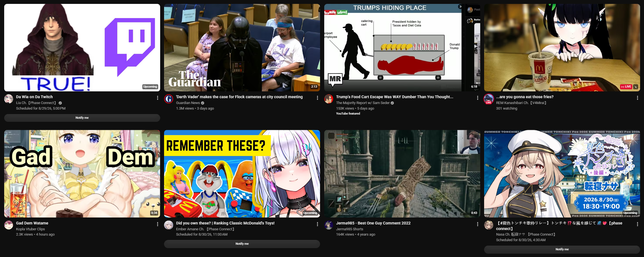Open Nasa Ch. channel avatar
This screenshot has height=257, width=644.
pos(489,225)
